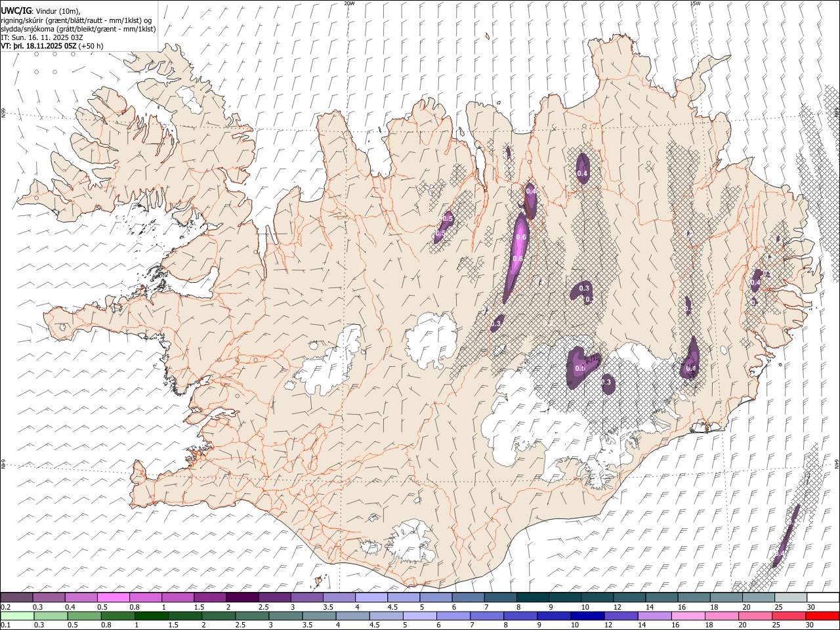Select lower legend swatch between 0.3 and 0.5

pos(51,616)
